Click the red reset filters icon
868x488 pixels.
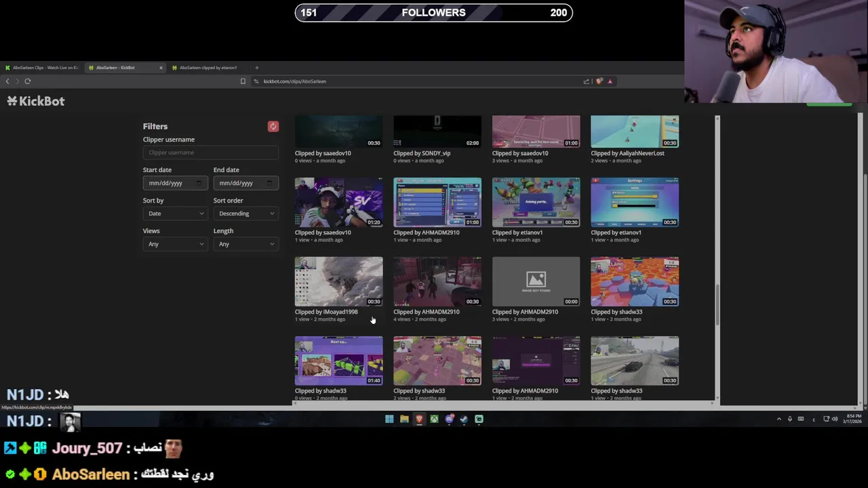[273, 126]
